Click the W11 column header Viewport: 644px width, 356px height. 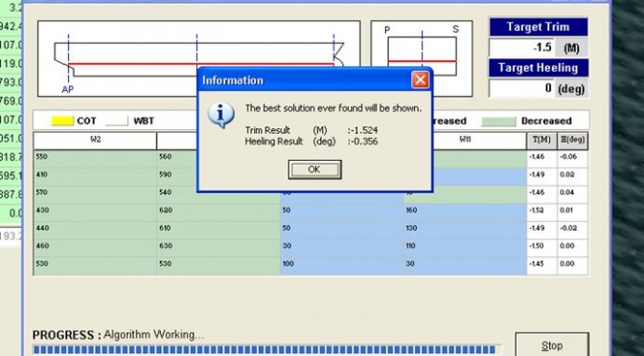(465, 141)
